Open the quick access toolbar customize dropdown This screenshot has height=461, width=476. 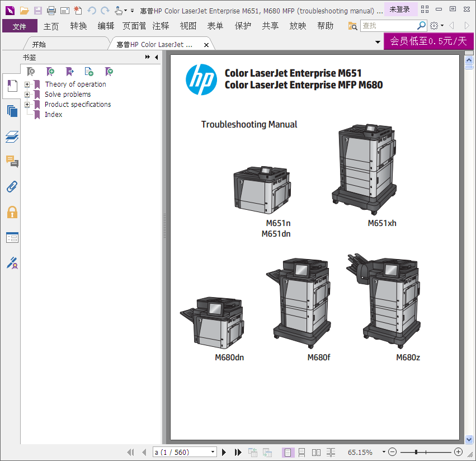pyautogui.click(x=133, y=11)
